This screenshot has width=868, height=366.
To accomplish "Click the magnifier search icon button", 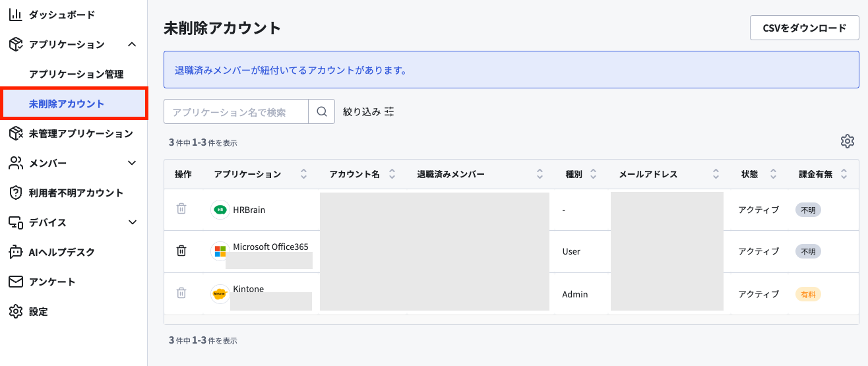I will pyautogui.click(x=322, y=111).
